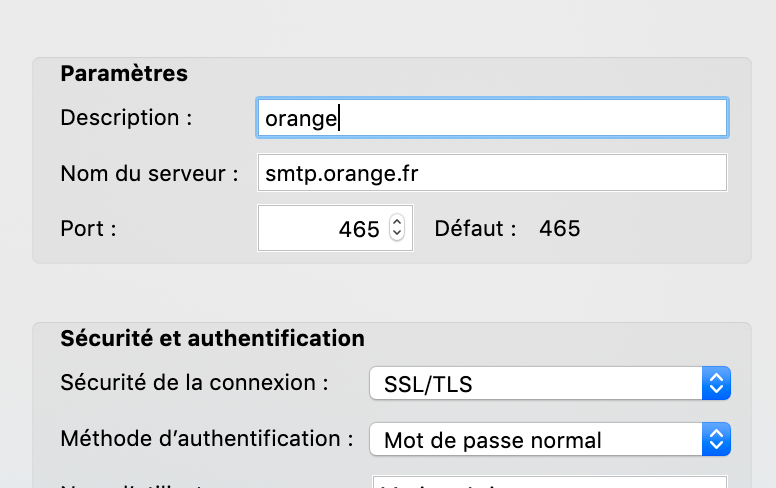Open the Méthode d'authentification dropdown

(x=538, y=439)
